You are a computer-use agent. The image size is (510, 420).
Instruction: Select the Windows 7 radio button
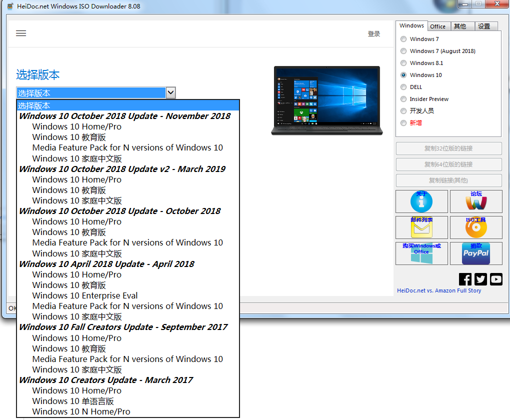(403, 39)
